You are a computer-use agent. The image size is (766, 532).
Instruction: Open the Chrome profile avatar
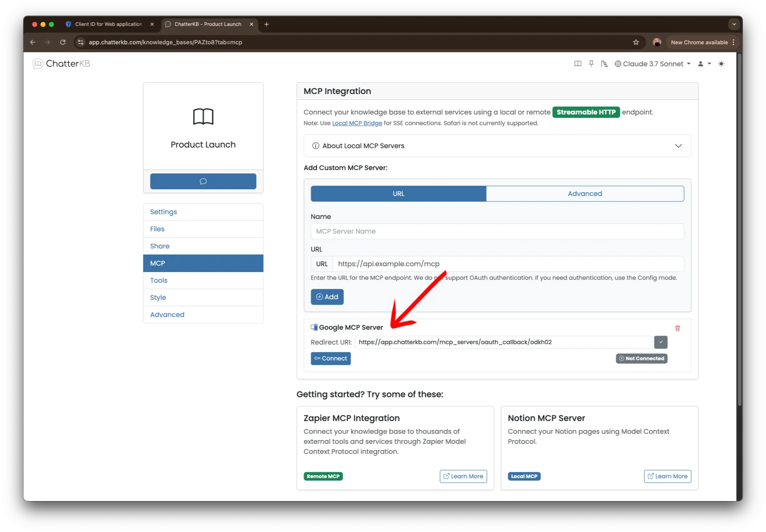coord(657,42)
